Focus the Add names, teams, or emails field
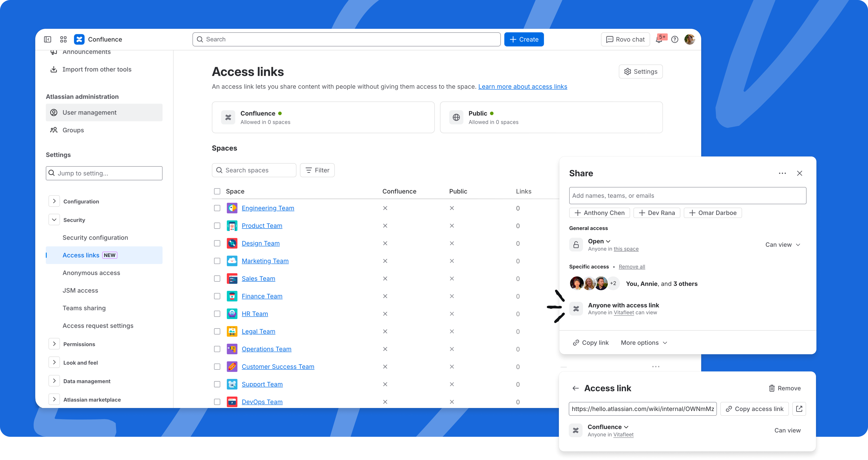This screenshot has width=868, height=460. 687,196
